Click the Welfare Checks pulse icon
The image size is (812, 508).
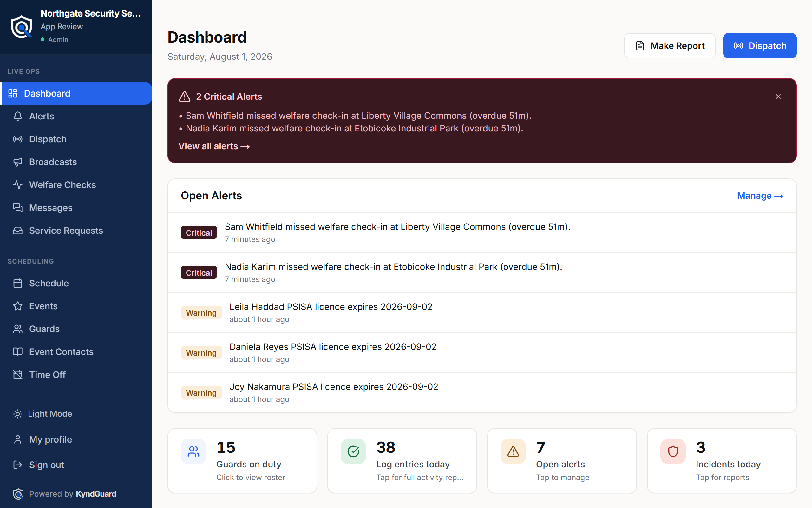click(x=18, y=185)
